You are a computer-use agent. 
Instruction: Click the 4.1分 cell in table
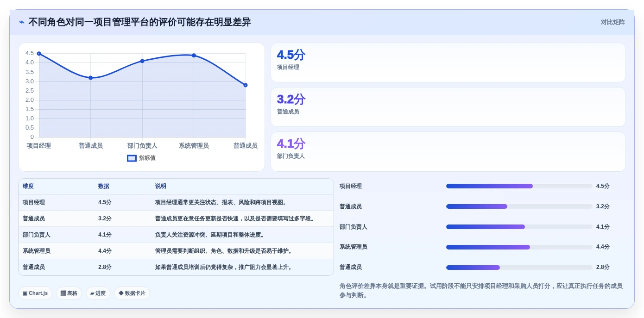tap(105, 235)
